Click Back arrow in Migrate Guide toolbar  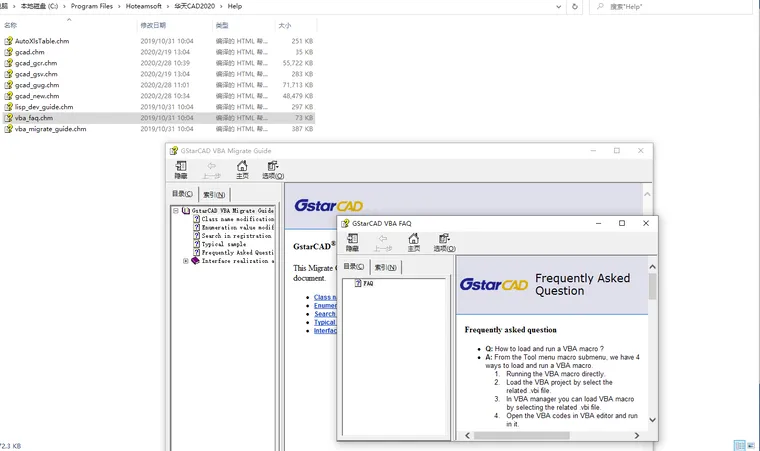(x=211, y=170)
